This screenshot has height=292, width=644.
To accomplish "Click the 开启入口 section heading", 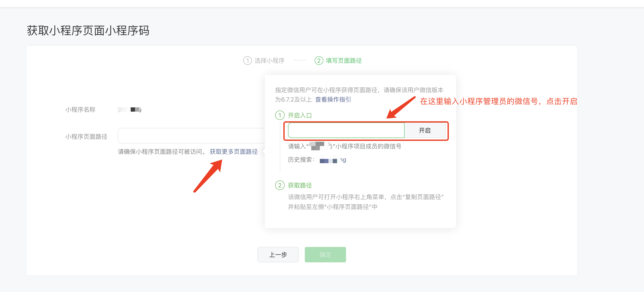I will click(299, 115).
